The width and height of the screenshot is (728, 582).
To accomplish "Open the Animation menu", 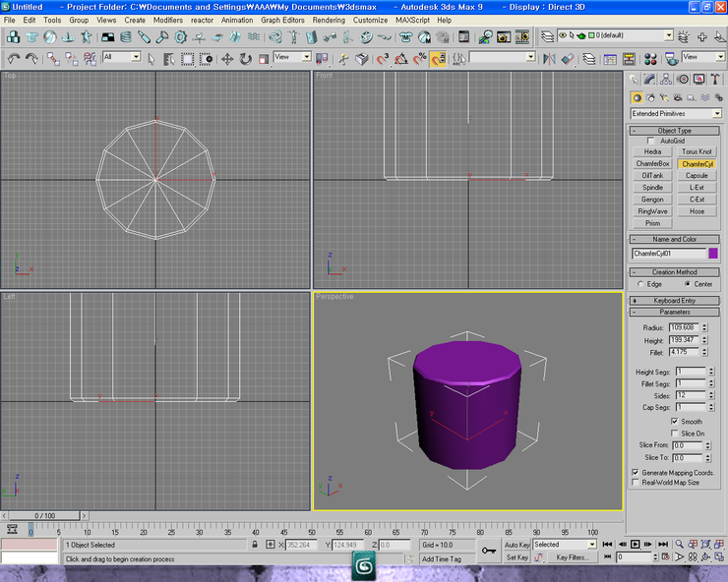I will click(x=237, y=21).
